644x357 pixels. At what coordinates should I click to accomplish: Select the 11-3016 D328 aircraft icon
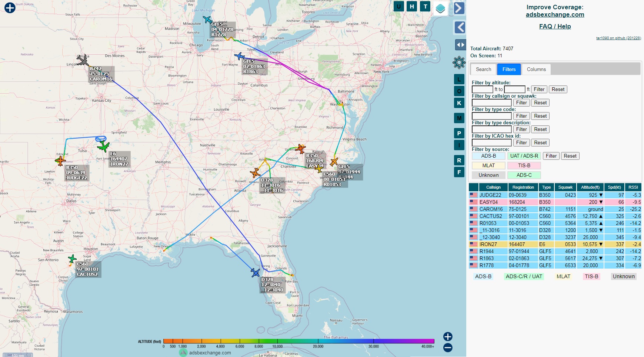click(255, 173)
